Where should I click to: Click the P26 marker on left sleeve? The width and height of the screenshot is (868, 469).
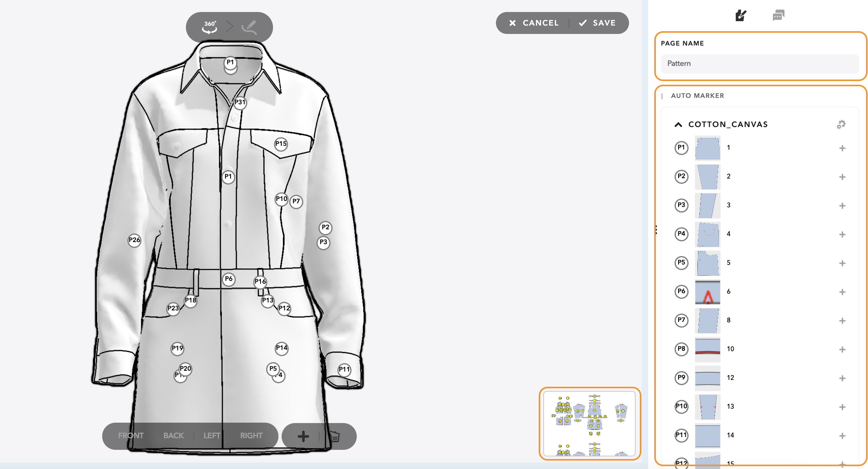(134, 240)
